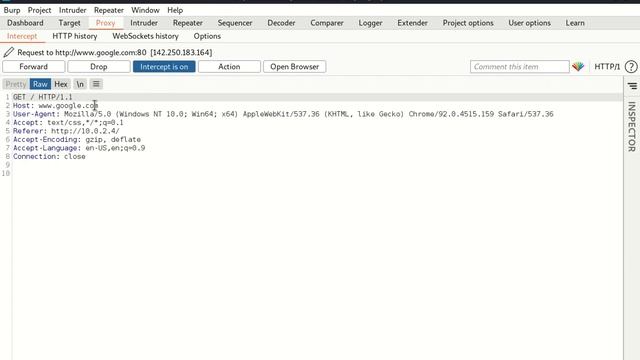Open the Burp menu
Viewport: 640px width, 360px height.
tap(12, 10)
